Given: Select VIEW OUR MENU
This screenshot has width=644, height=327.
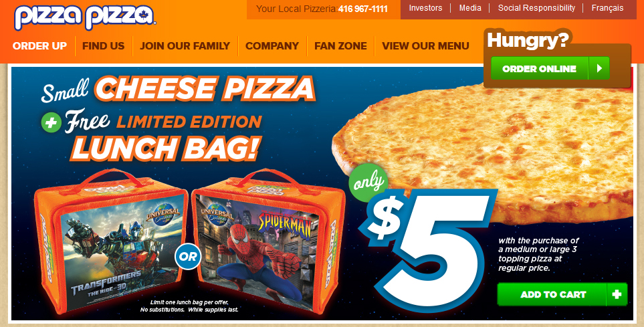Looking at the screenshot, I should click(x=425, y=45).
